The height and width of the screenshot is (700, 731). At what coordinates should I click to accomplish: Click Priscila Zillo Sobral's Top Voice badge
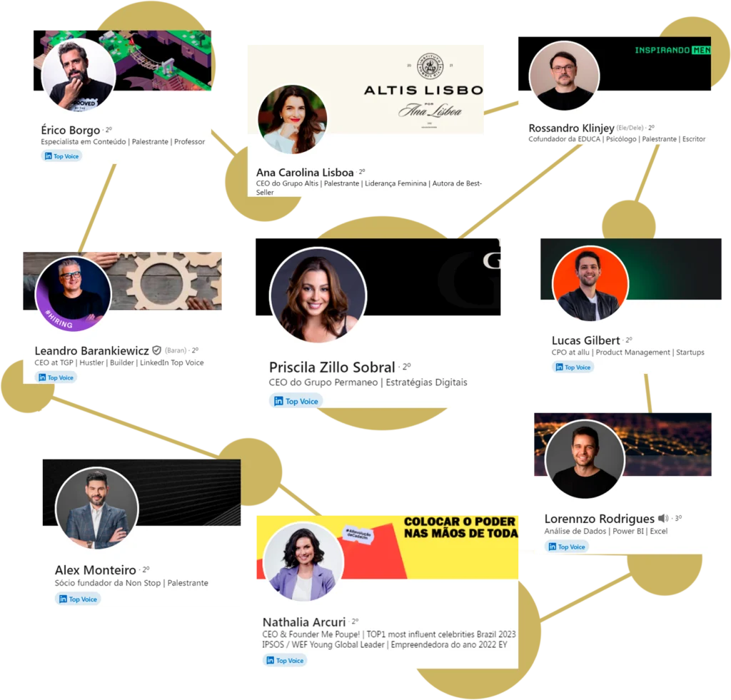point(296,401)
